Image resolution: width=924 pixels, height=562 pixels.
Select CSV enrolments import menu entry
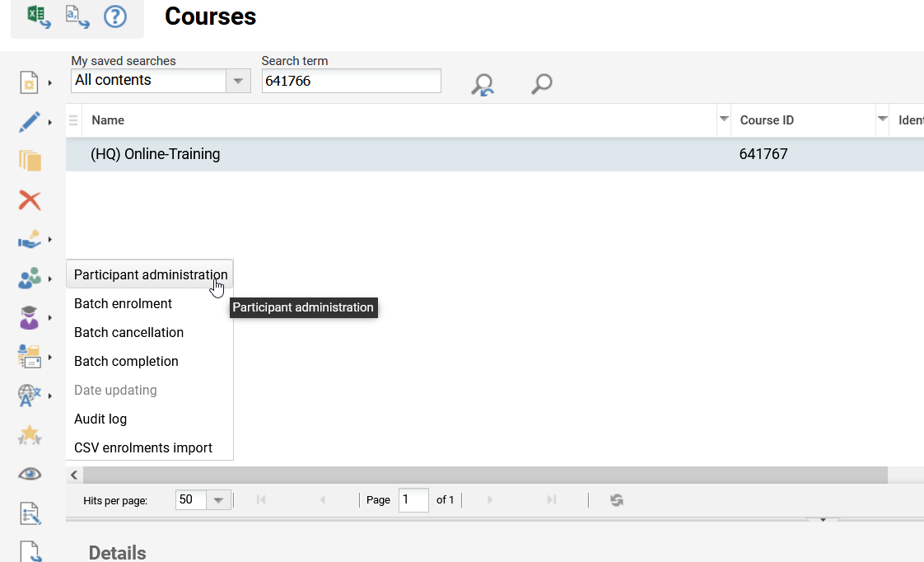click(143, 448)
